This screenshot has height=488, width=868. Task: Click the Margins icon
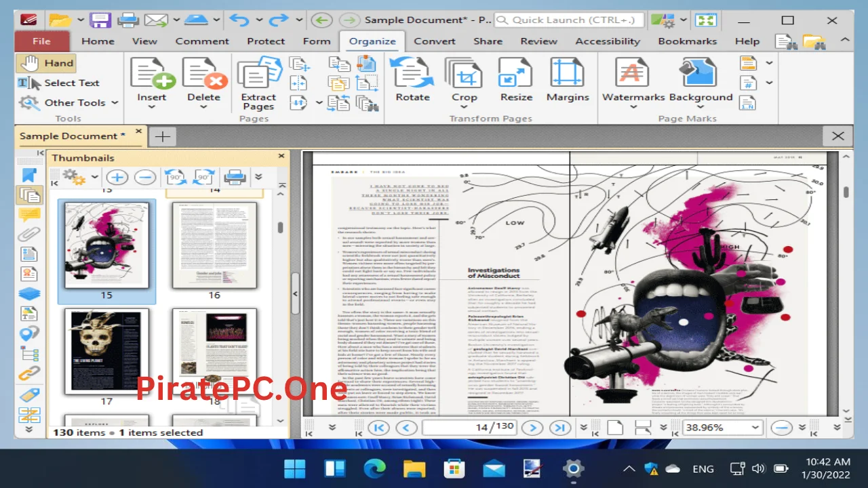click(568, 73)
